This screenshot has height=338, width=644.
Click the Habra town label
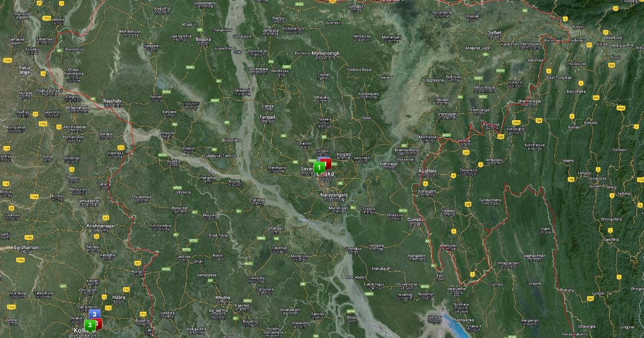[119, 297]
